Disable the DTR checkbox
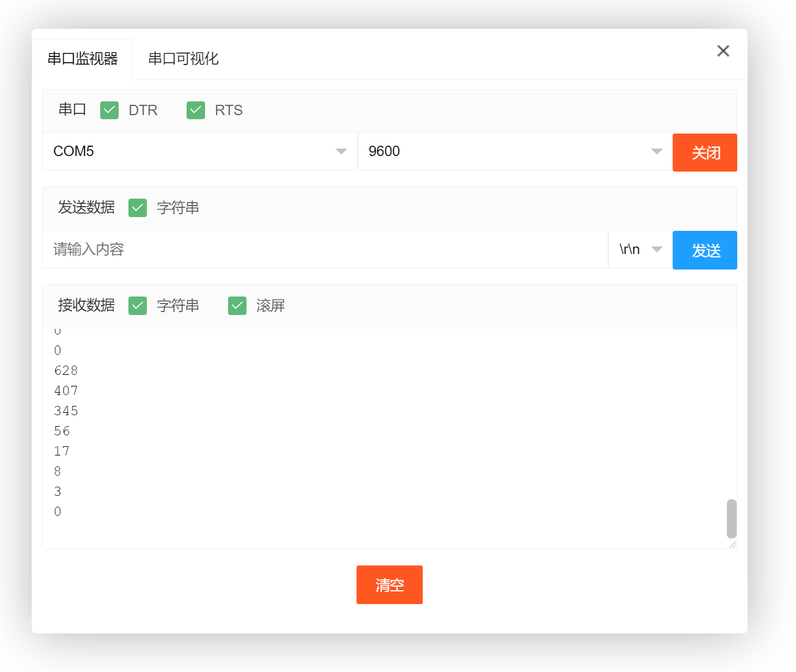796x672 pixels. [109, 110]
